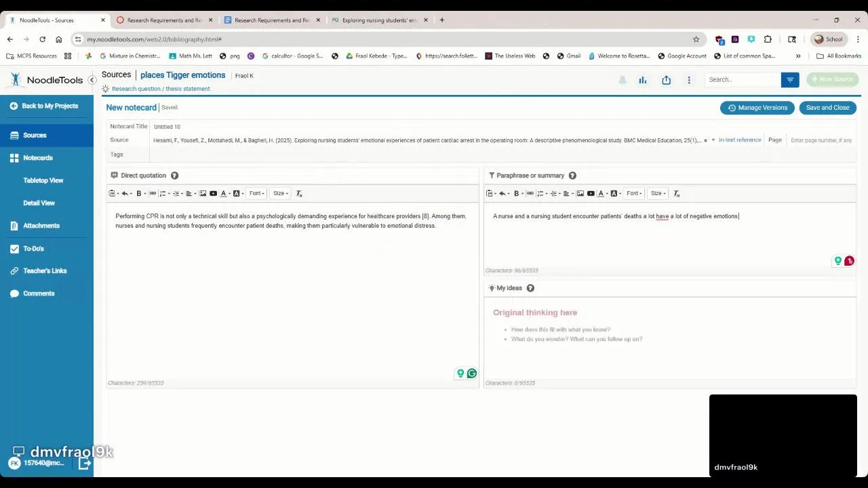Click the sign-out icon at sidebar bottom
868x488 pixels.
click(x=84, y=464)
